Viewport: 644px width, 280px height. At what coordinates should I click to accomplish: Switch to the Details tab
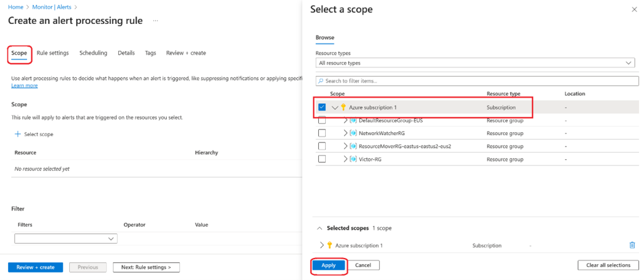[126, 53]
